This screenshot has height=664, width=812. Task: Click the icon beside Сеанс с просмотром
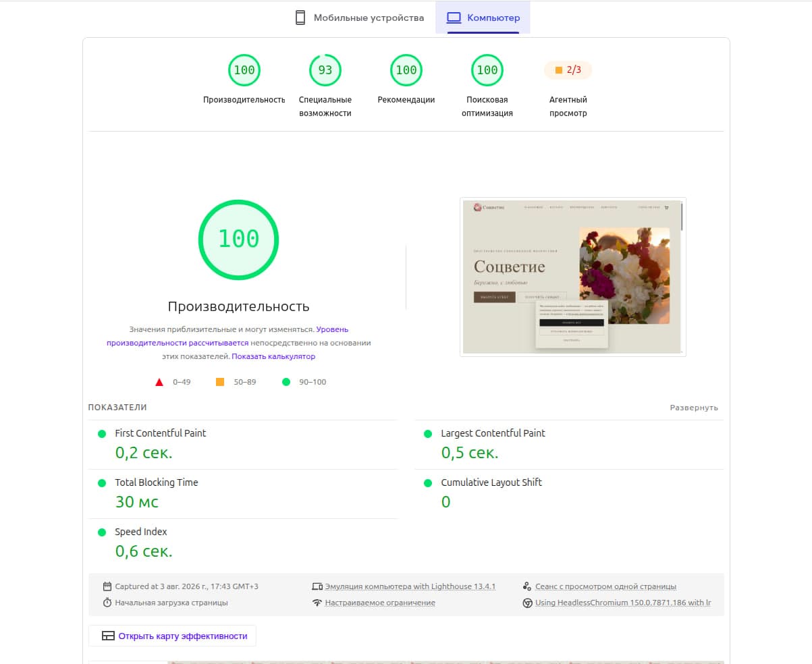click(527, 586)
